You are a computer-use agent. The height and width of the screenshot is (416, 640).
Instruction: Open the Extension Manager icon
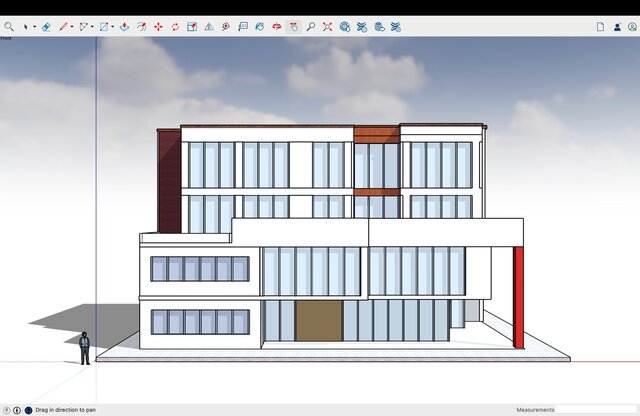(x=396, y=27)
